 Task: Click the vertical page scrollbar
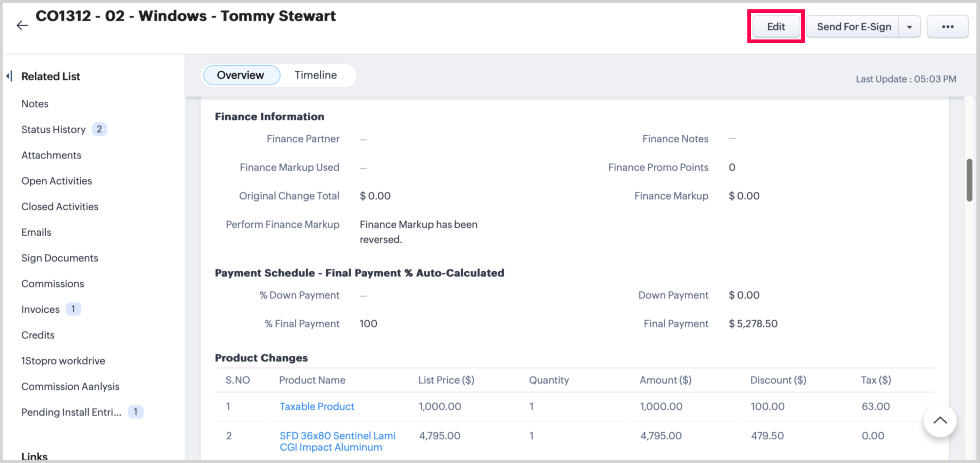point(969,180)
